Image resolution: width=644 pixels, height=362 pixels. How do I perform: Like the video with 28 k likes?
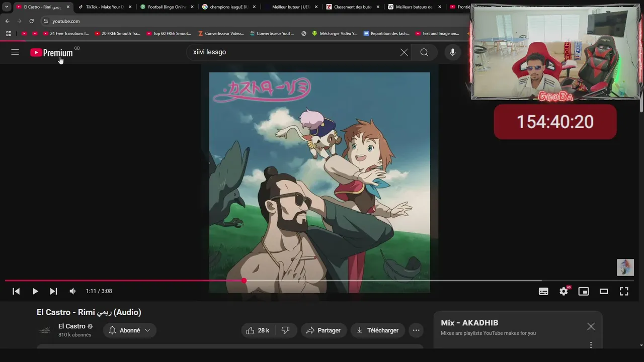click(258, 330)
